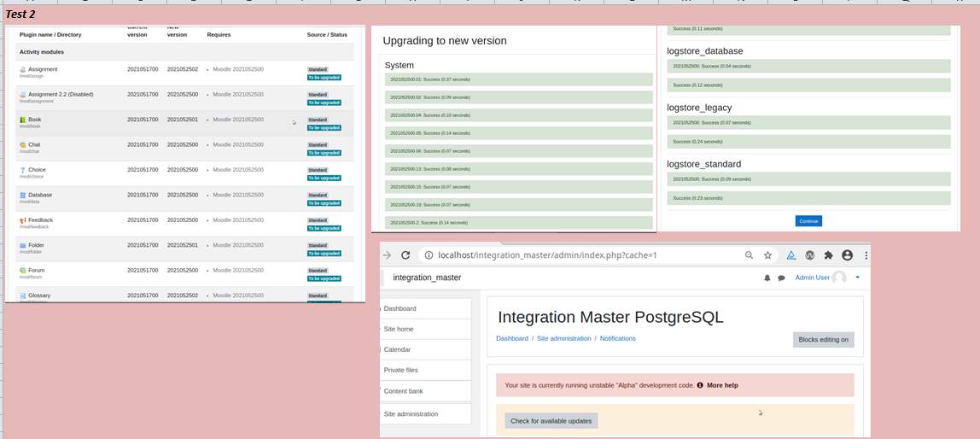Open the puzzle-piece extensions icon
Image resolution: width=980 pixels, height=439 pixels.
point(828,255)
